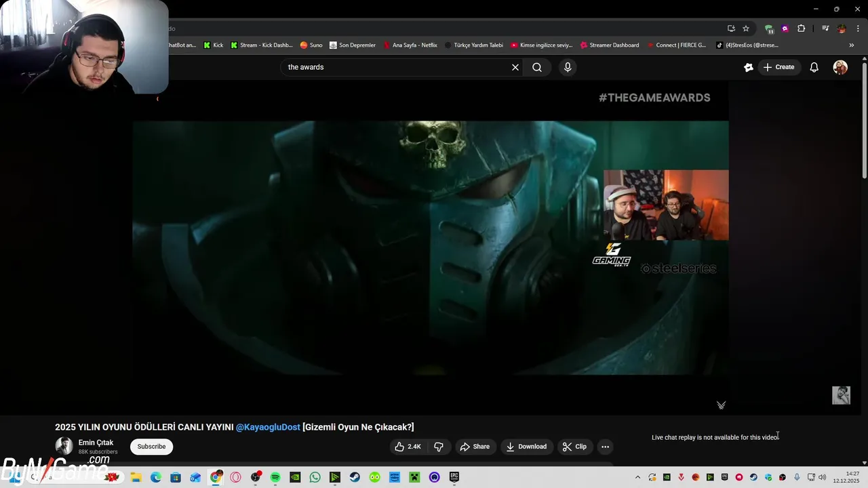868x488 pixels.
Task: Click the double-chevron icon below the video
Action: click(721, 405)
